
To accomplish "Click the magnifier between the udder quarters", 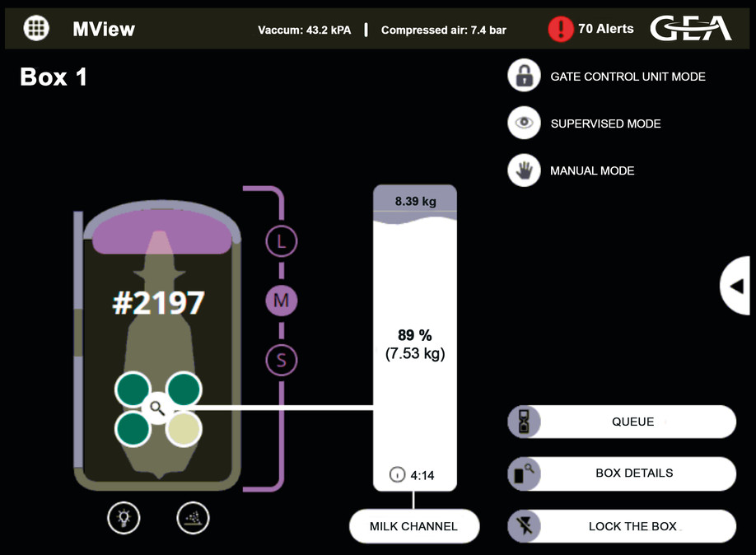I will [156, 408].
